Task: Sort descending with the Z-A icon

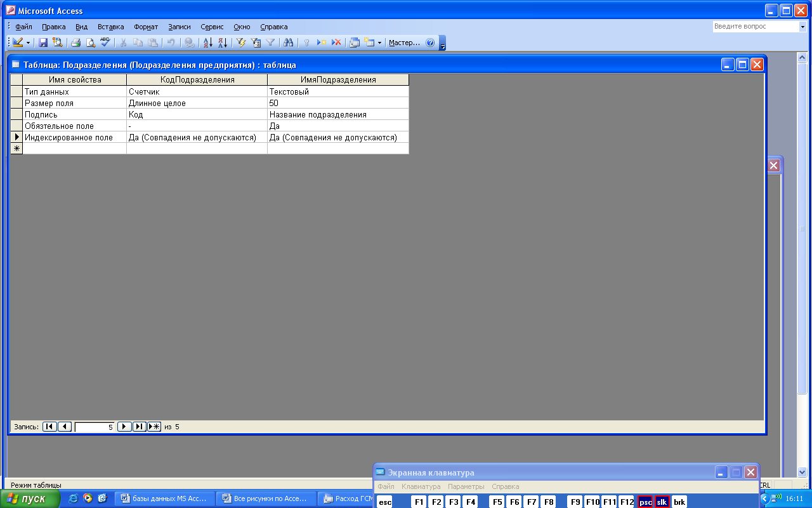Action: click(222, 43)
